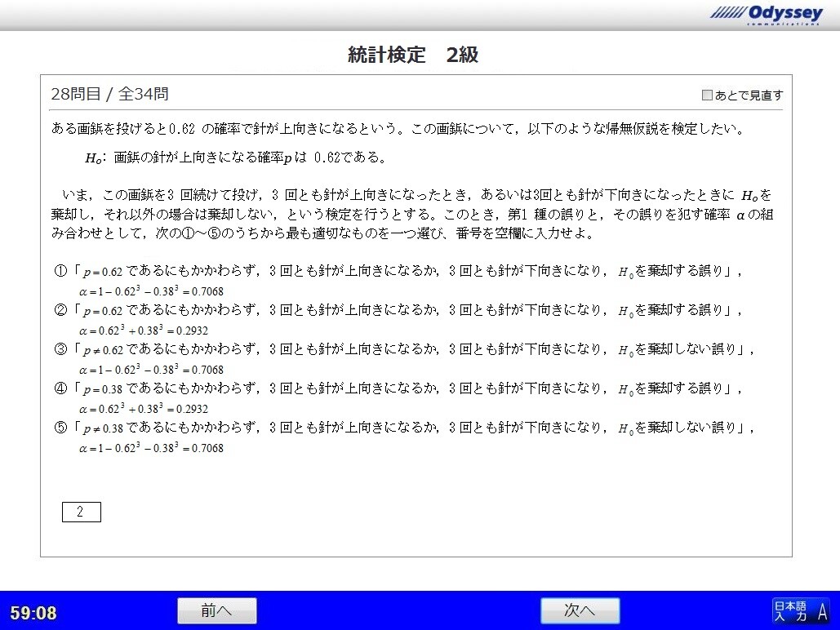
Task: Click the α formula under option ①
Action: pyautogui.click(x=151, y=291)
